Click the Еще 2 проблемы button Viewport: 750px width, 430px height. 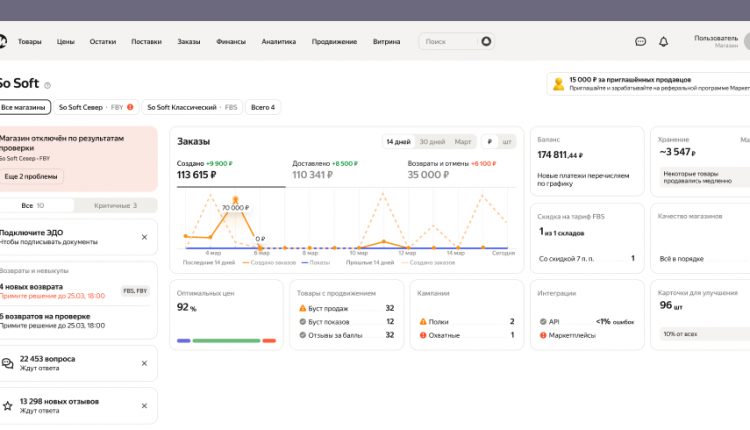click(x=30, y=176)
